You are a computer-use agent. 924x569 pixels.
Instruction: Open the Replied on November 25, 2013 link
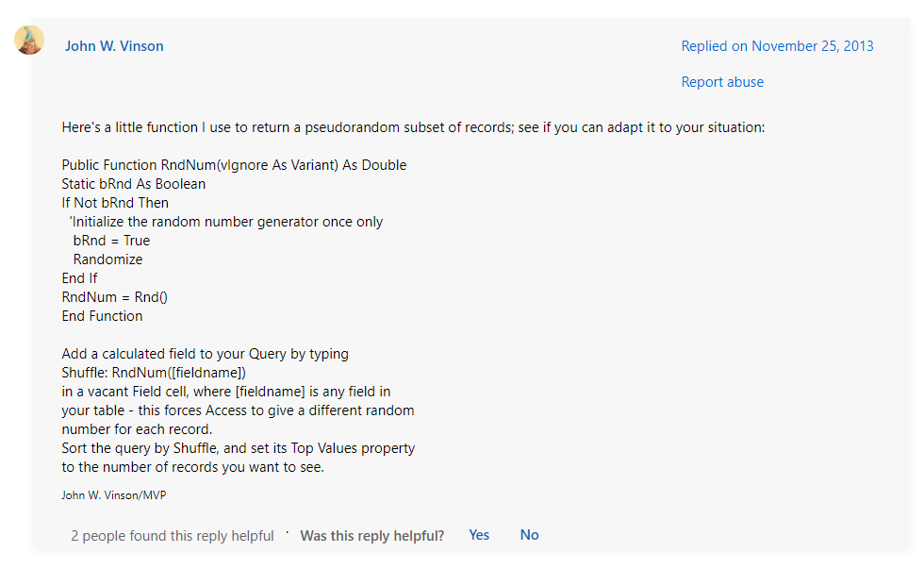(x=777, y=46)
